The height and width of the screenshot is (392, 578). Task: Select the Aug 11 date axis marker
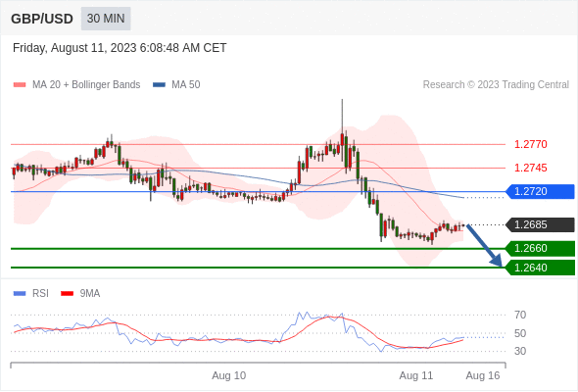(415, 375)
